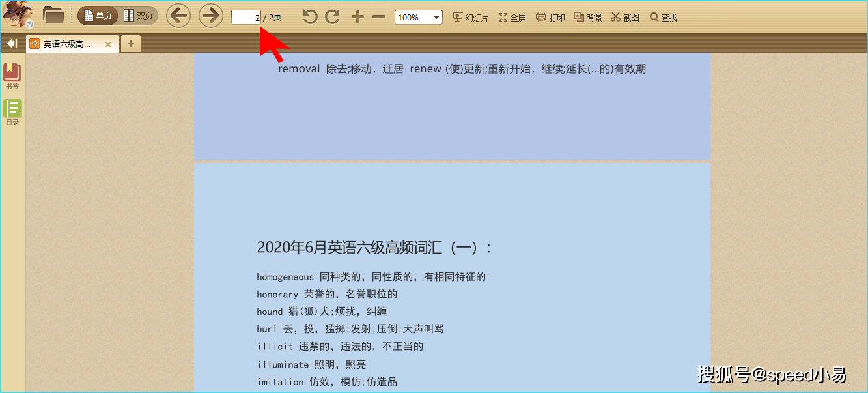Change the page 背景 background
868x393 pixels.
click(587, 16)
